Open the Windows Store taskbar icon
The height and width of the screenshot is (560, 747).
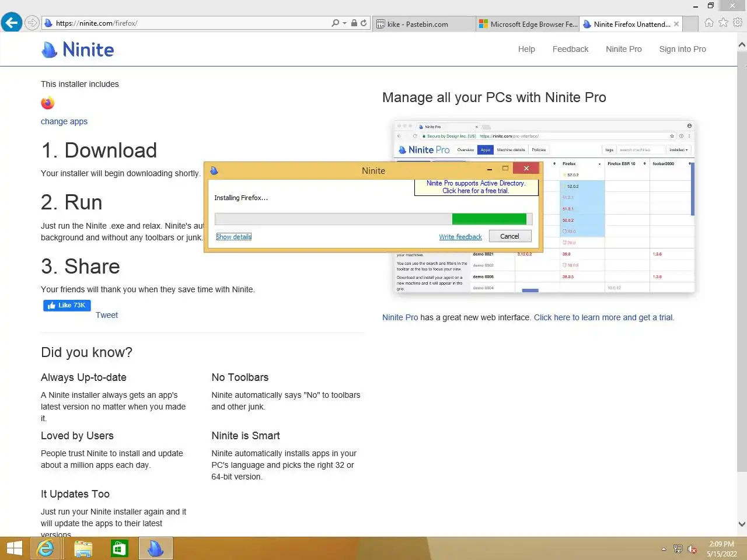(x=119, y=548)
